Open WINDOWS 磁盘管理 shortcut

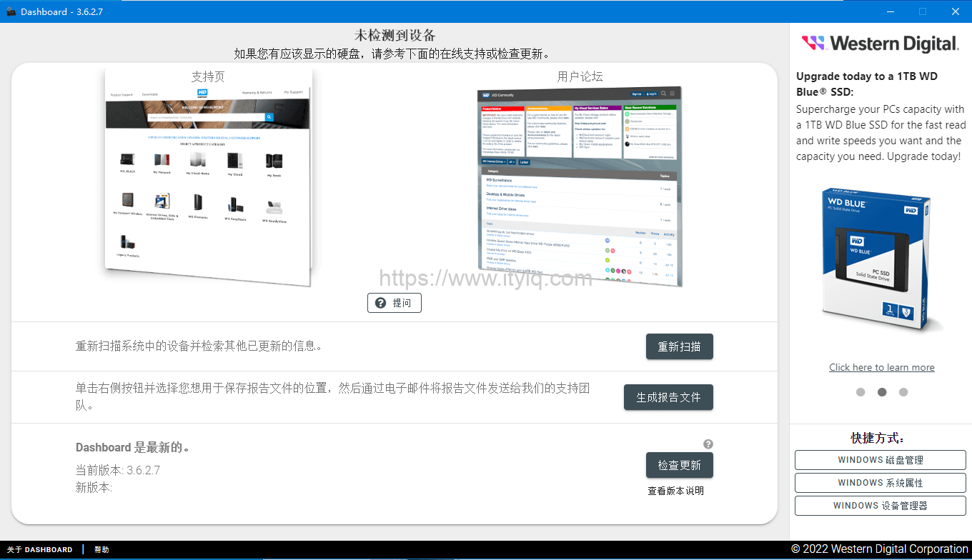(x=880, y=460)
